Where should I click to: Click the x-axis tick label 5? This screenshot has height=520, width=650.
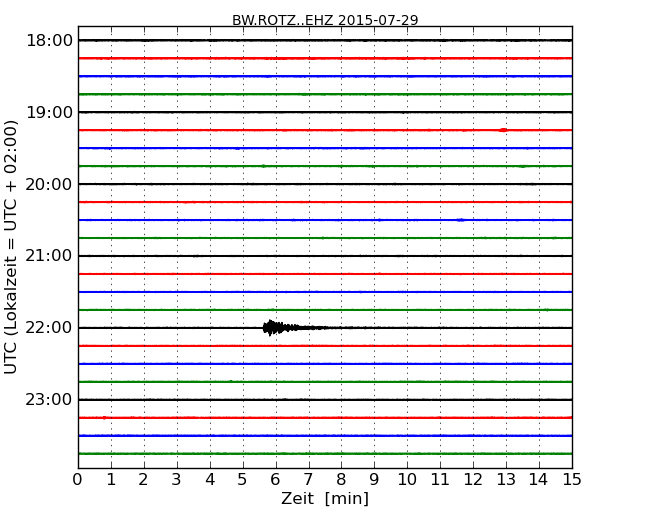coord(243,480)
